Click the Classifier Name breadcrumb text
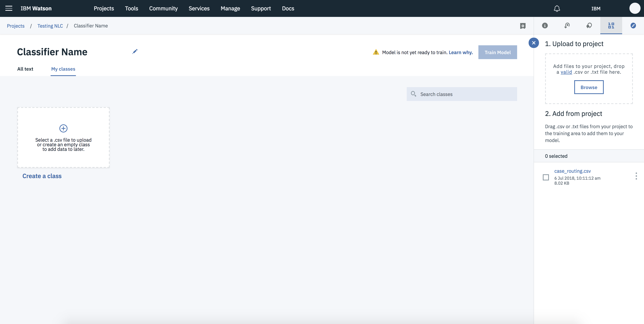This screenshot has height=324, width=644. (91, 26)
